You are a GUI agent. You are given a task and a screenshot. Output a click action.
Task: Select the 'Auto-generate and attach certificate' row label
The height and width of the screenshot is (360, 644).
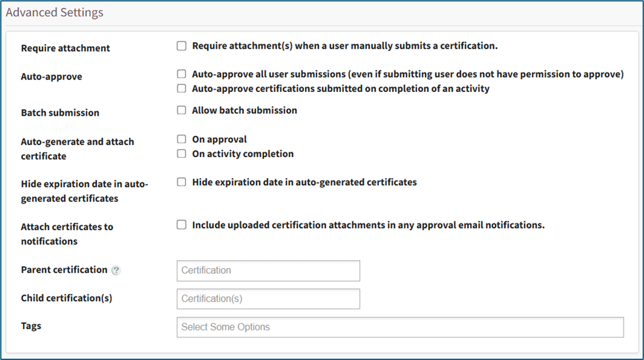tap(78, 149)
